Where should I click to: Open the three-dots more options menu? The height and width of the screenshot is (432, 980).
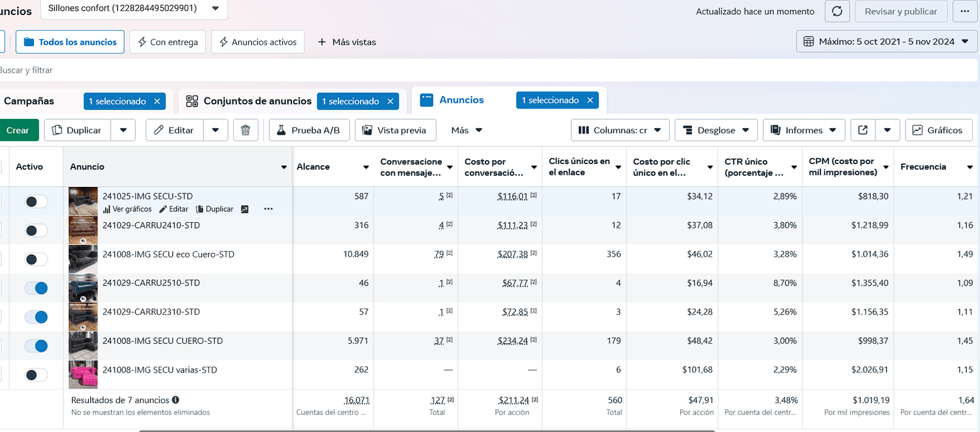point(965,11)
